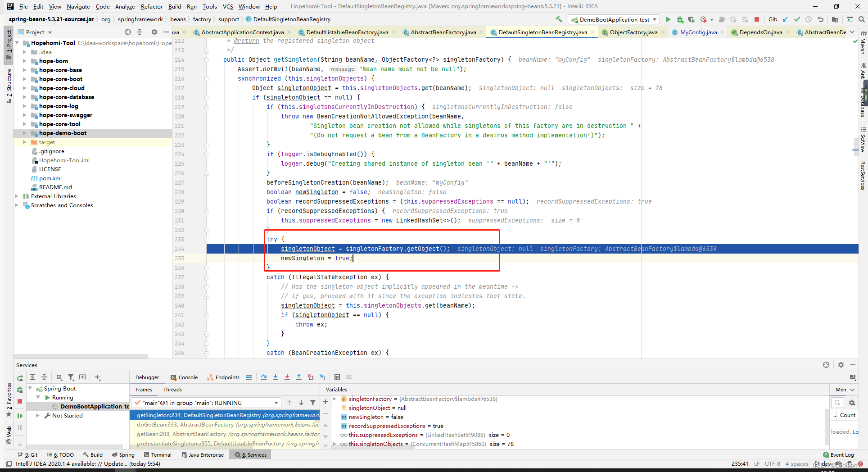This screenshot has width=868, height=472.
Task: Click Expand All icon in Services toolbar
Action: tap(32, 377)
